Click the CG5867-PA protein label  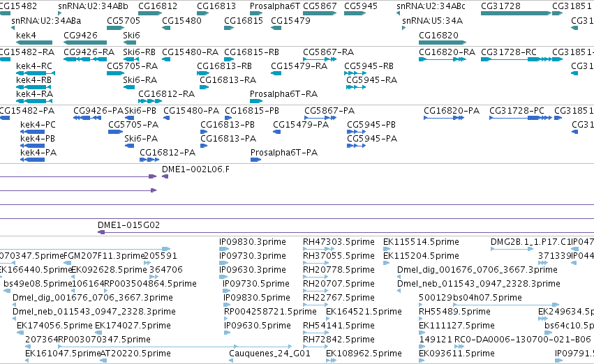click(x=329, y=111)
